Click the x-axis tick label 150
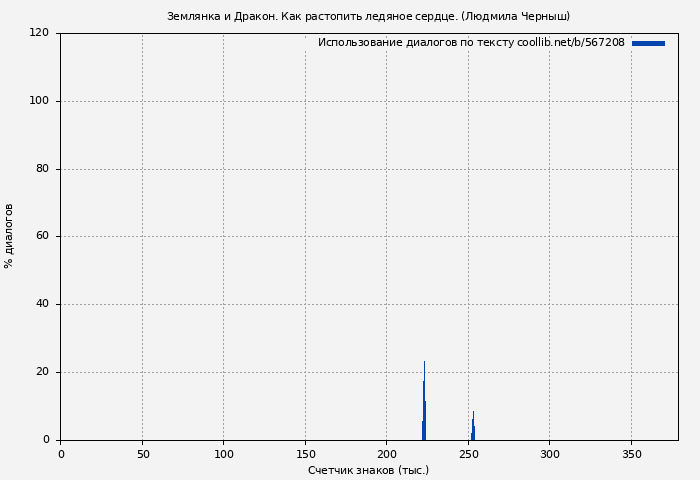The width and height of the screenshot is (700, 480). click(x=305, y=454)
